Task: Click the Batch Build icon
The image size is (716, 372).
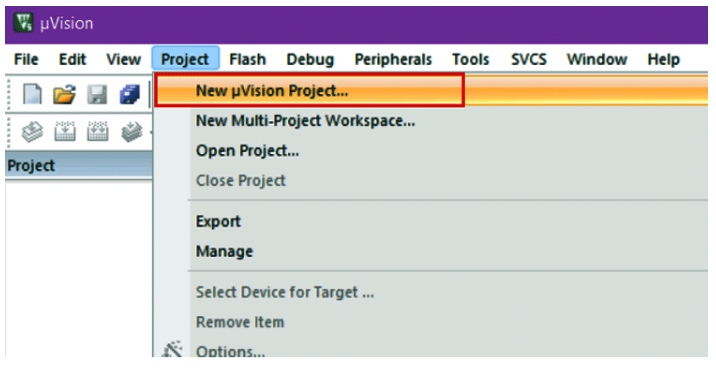Action: (x=131, y=131)
